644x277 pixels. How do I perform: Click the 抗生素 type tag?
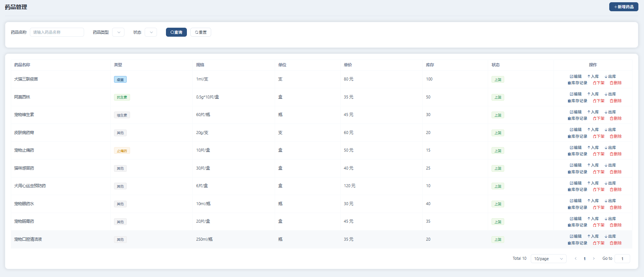click(x=122, y=97)
